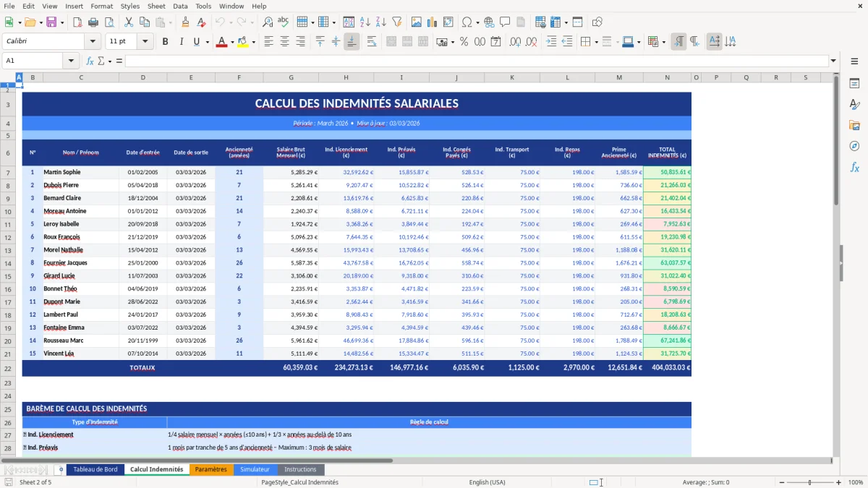Switch to the Simulateur sheet tab
The image size is (868, 488).
click(255, 469)
